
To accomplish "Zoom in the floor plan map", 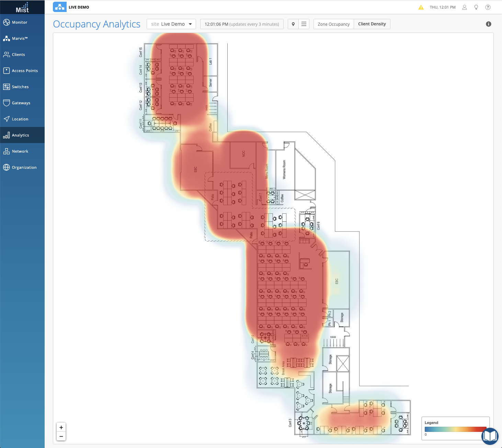I will click(61, 427).
